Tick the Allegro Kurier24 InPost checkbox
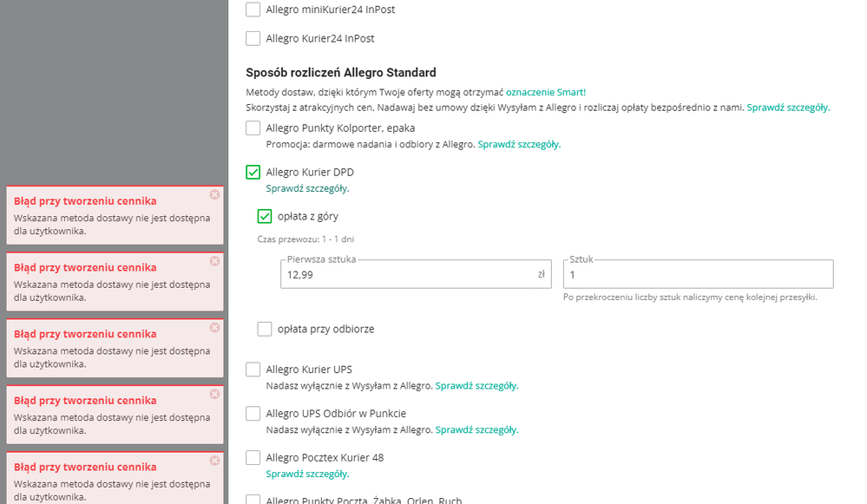This screenshot has width=867, height=504. (253, 38)
